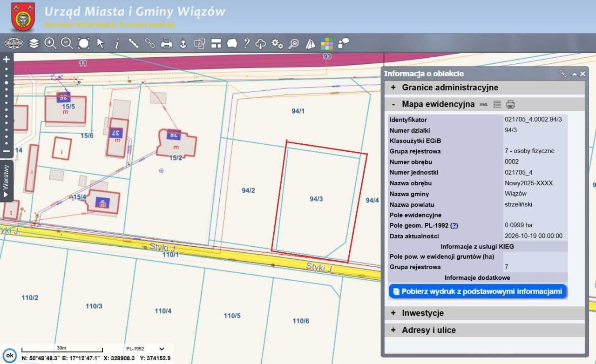Click the link icon in info panel header

(x=563, y=74)
